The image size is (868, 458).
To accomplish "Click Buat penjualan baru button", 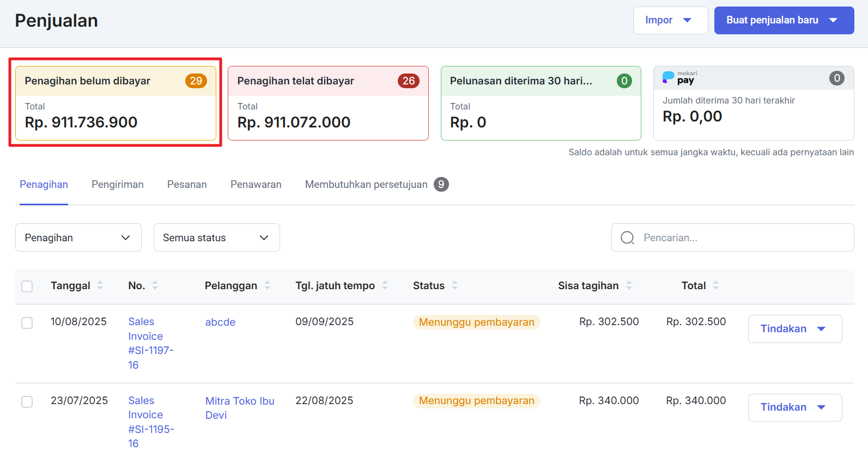I will [784, 21].
